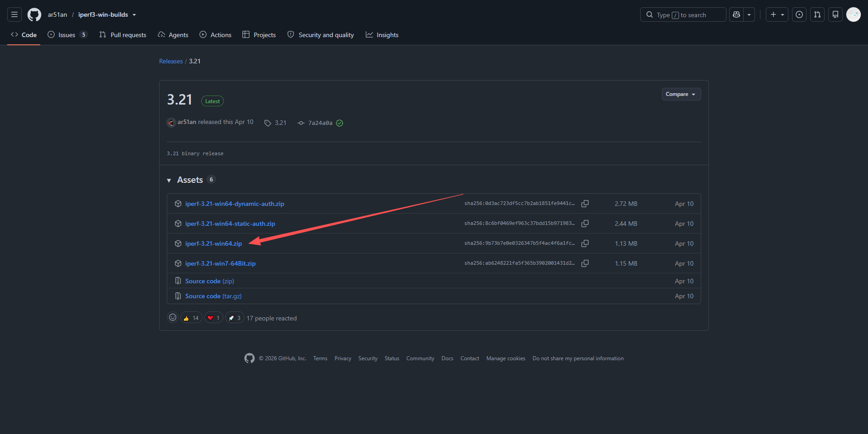The image size is (868, 434).
Task: Open the create new plus dropdown
Action: point(777,14)
